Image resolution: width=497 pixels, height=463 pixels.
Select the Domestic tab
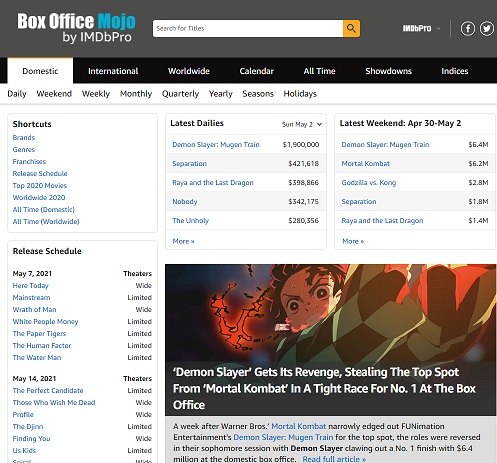point(40,71)
